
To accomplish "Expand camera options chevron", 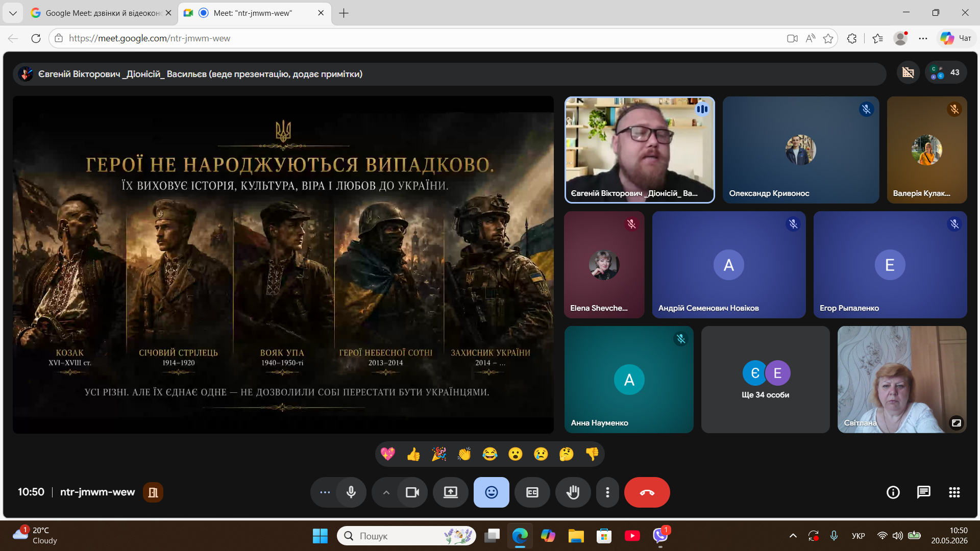I will [x=386, y=492].
